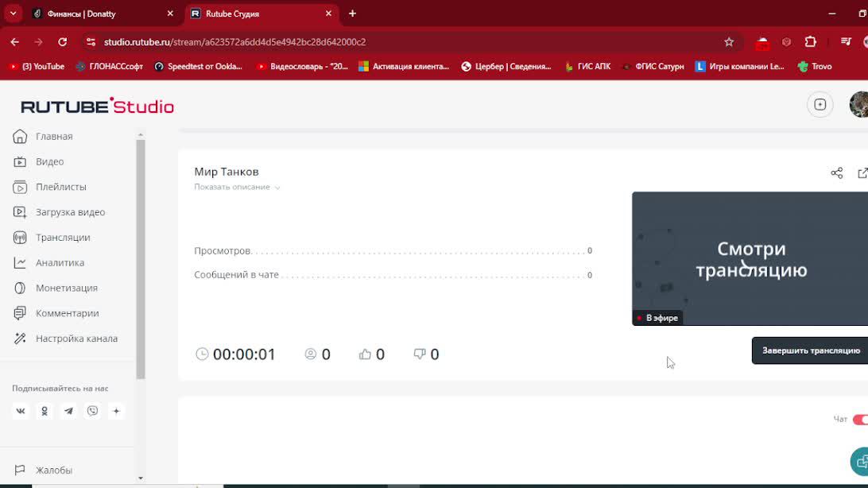
Task: Open the Игры компании bookmark
Action: pyautogui.click(x=740, y=67)
